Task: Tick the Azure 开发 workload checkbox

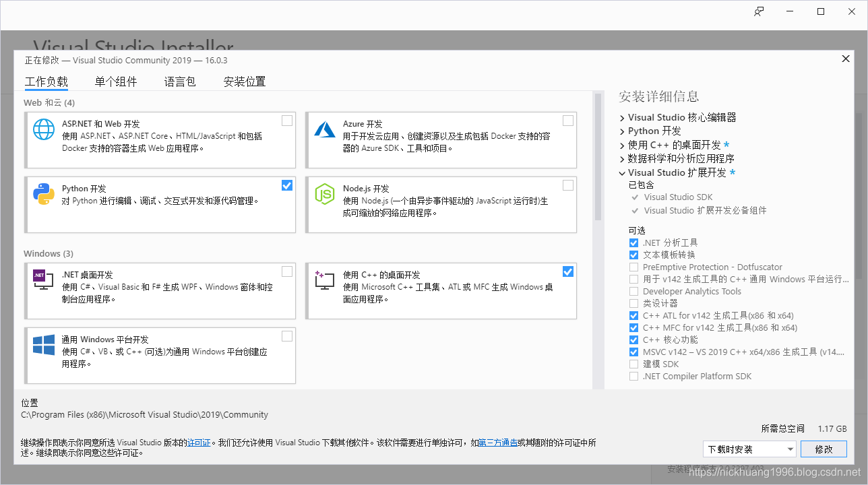Action: 568,121
